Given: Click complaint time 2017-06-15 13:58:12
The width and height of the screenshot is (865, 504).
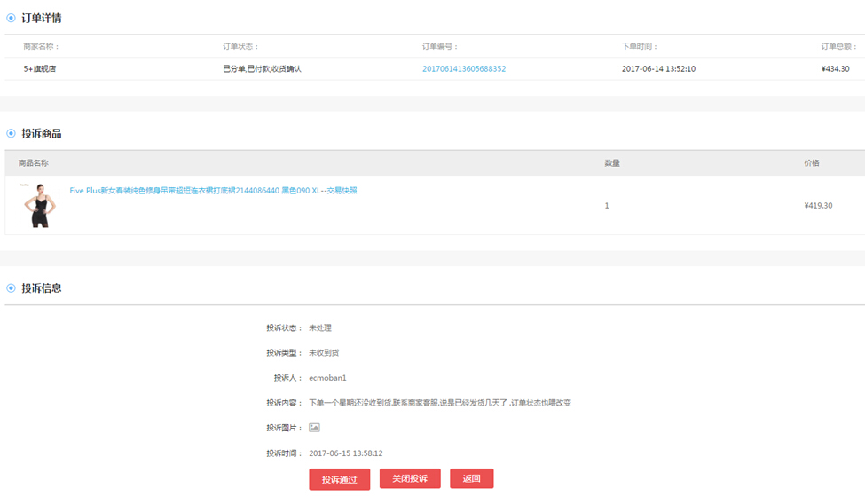Looking at the screenshot, I should point(346,453).
